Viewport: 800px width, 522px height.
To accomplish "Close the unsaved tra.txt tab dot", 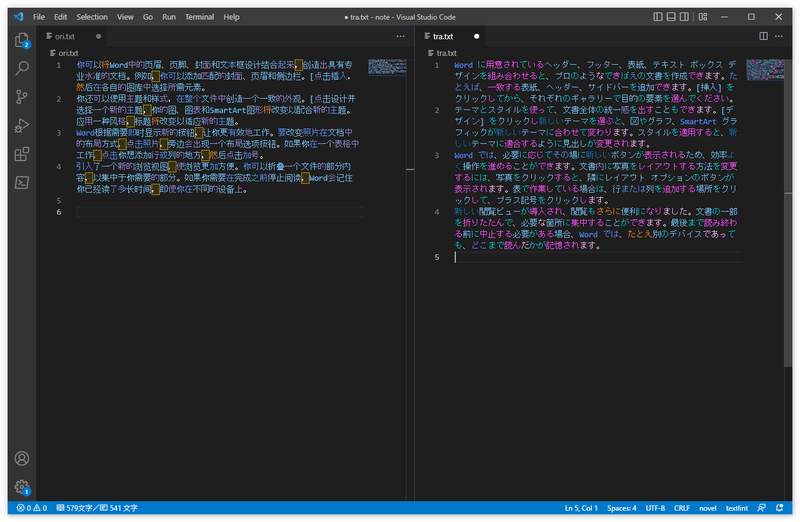I will click(477, 36).
